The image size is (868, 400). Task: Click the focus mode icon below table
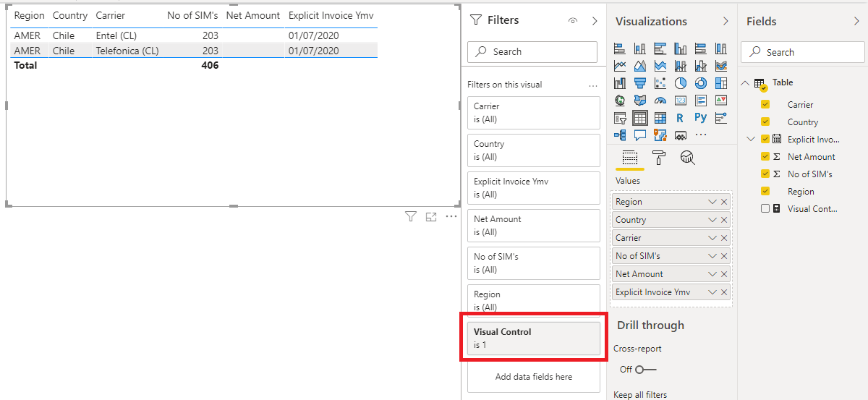point(431,216)
